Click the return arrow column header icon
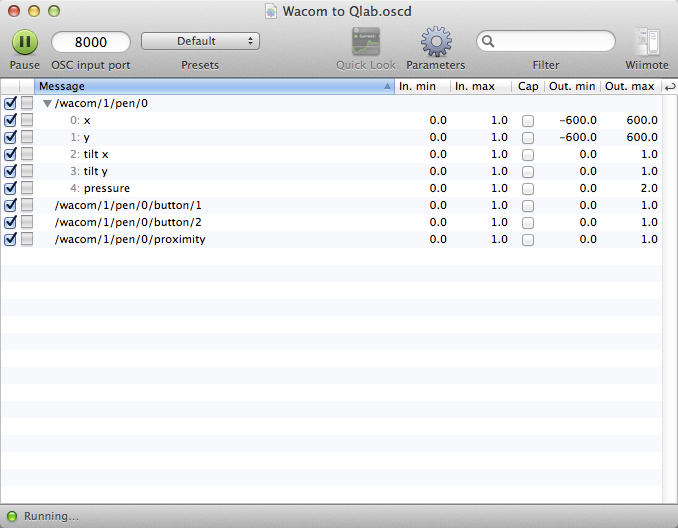The height and width of the screenshot is (528, 678). click(669, 87)
